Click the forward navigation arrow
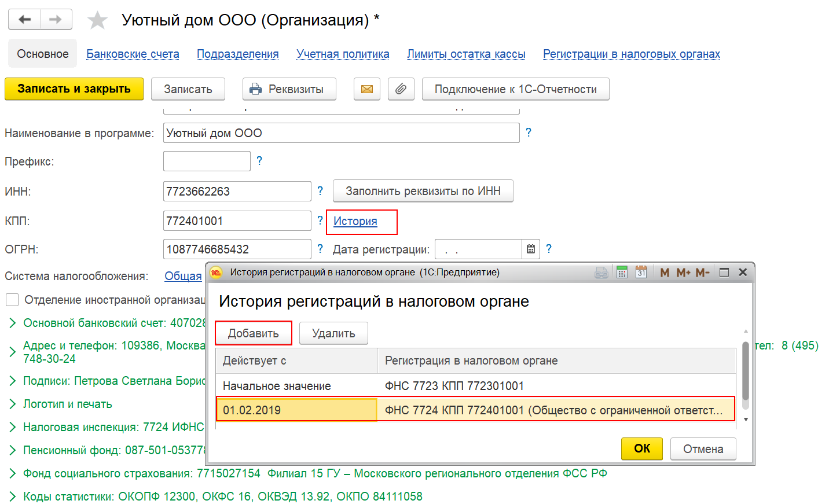This screenshot has width=829, height=504. [x=56, y=19]
